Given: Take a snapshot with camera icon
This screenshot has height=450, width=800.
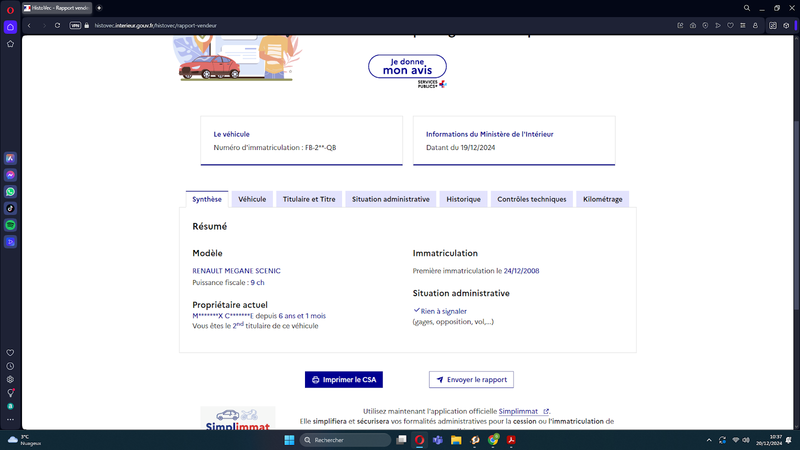Looking at the screenshot, I should click(x=693, y=26).
